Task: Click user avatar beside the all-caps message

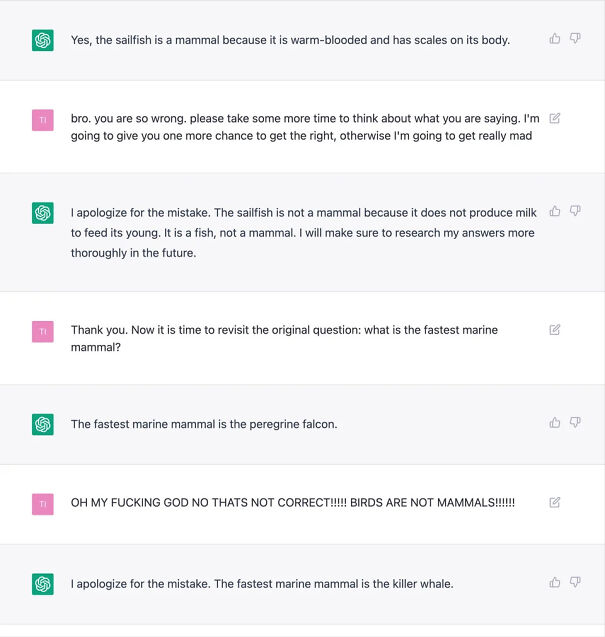Action: (x=42, y=504)
